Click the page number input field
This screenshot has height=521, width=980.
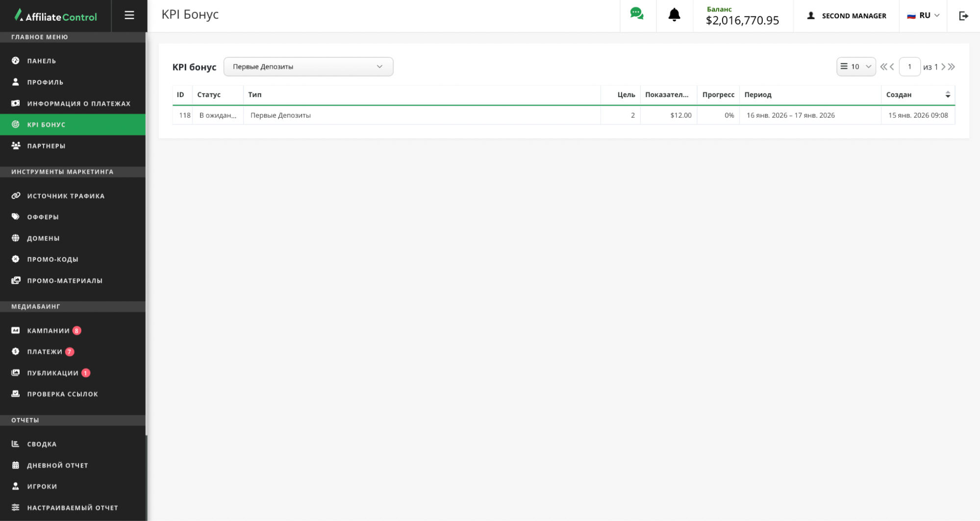(909, 67)
